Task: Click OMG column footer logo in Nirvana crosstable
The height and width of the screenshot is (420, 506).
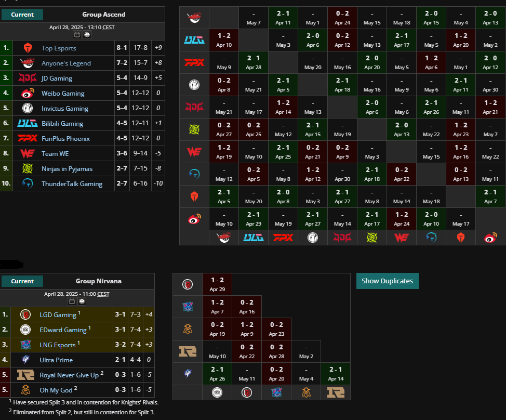Action: click(x=306, y=392)
